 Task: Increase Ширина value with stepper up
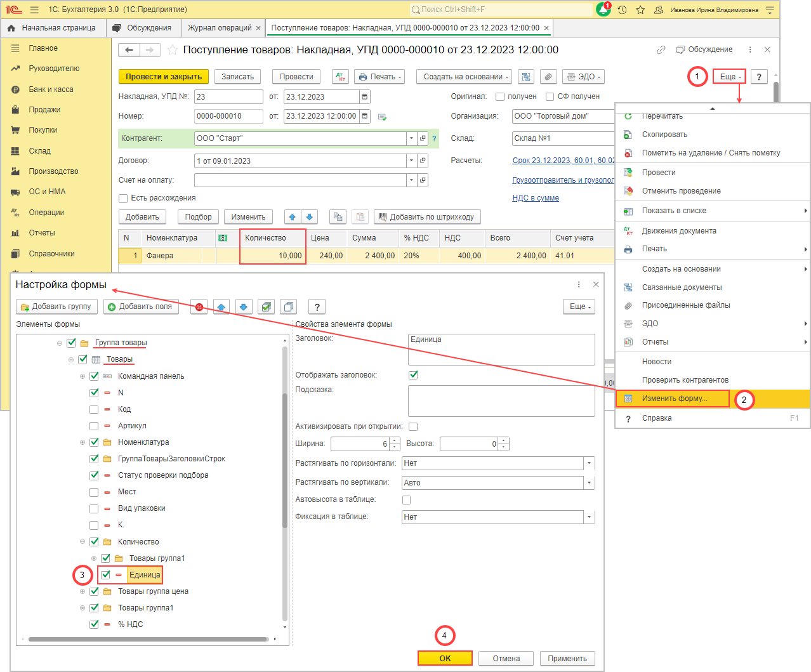[x=395, y=441]
